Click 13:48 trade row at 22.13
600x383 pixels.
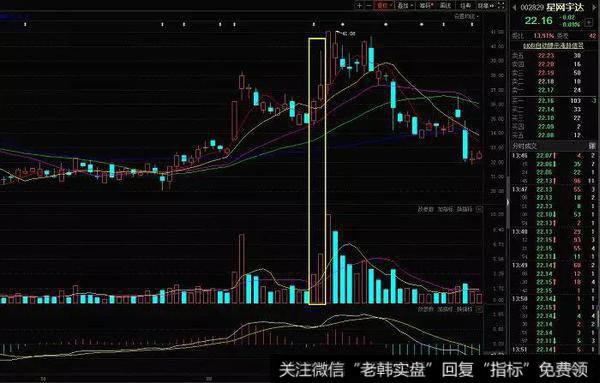554,231
